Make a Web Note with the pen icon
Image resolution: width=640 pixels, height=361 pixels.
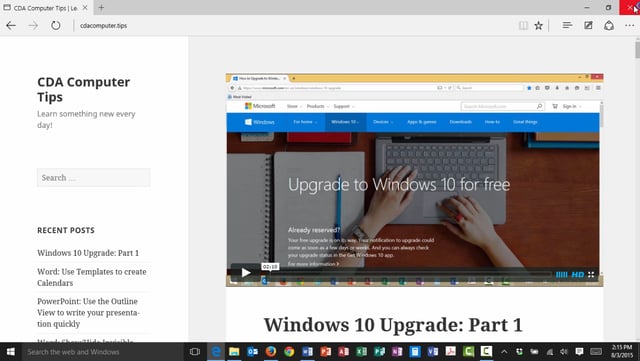pos(588,25)
